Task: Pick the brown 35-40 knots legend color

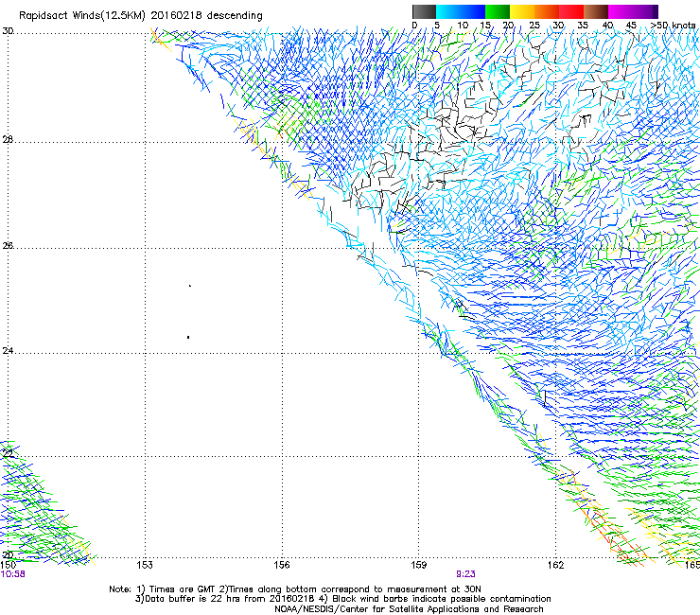Action: 596,11
